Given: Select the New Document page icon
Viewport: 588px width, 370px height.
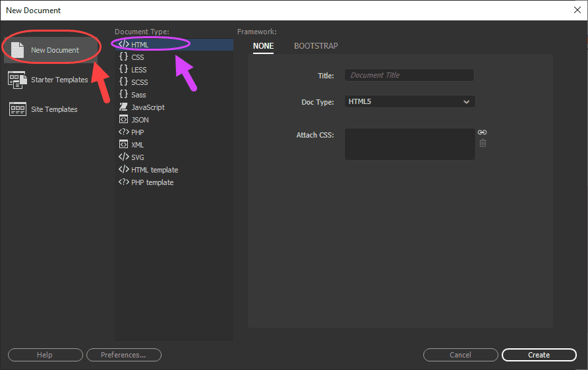Looking at the screenshot, I should [x=17, y=50].
